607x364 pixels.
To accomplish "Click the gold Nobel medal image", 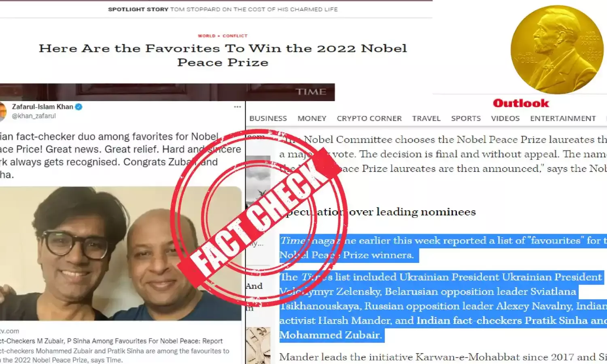I will (x=557, y=50).
